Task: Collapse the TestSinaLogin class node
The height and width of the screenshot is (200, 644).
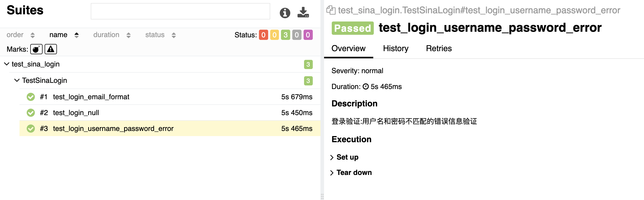Action: tap(17, 80)
